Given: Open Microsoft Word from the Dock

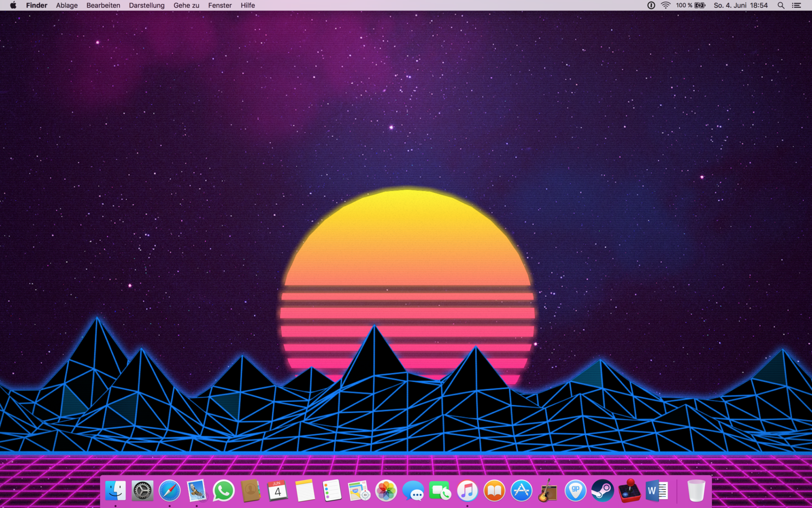Looking at the screenshot, I should (657, 491).
